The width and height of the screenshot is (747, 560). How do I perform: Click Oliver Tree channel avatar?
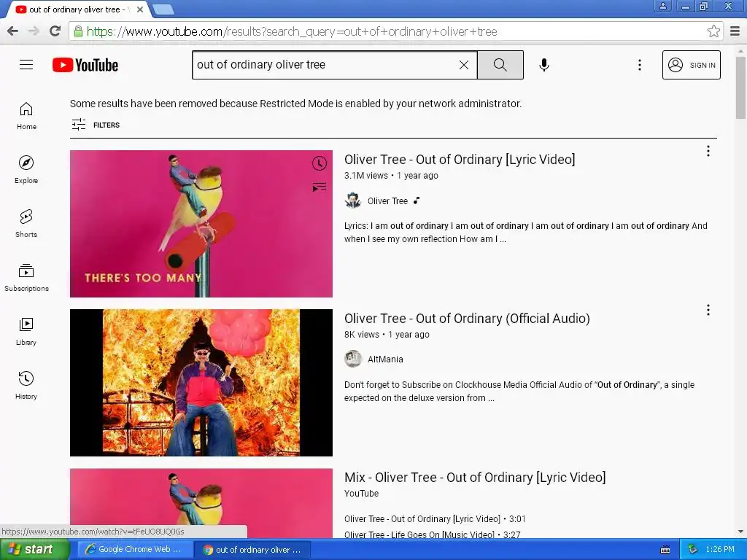coord(353,201)
